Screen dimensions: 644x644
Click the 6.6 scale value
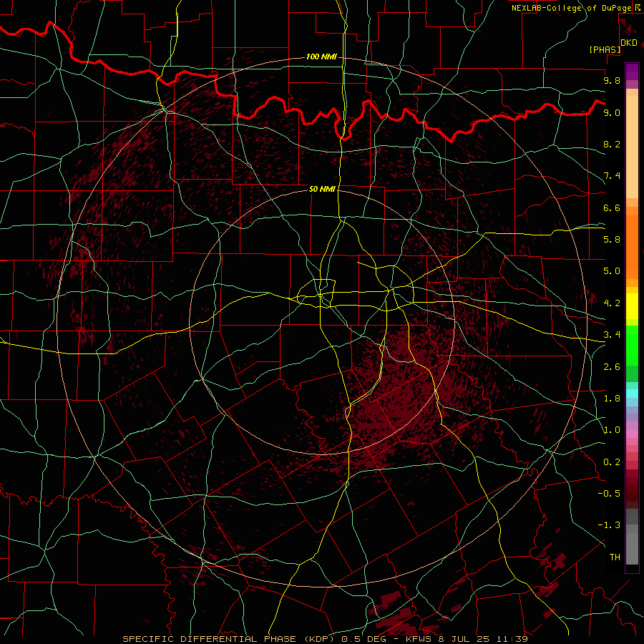point(612,208)
